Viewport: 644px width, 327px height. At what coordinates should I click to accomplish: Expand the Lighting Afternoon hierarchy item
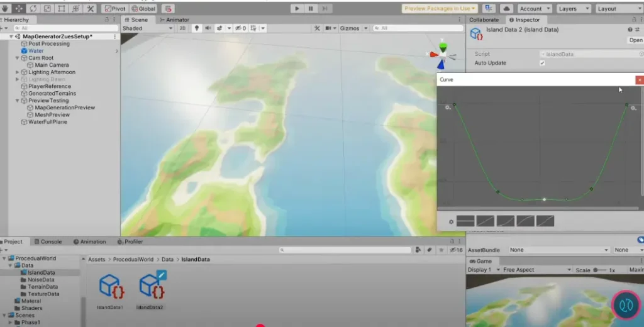point(18,72)
